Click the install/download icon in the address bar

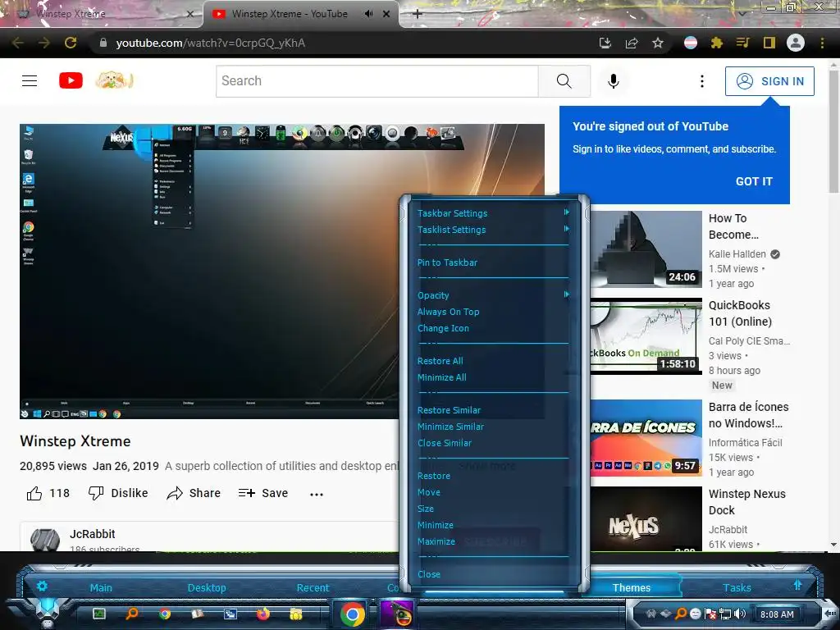click(605, 43)
